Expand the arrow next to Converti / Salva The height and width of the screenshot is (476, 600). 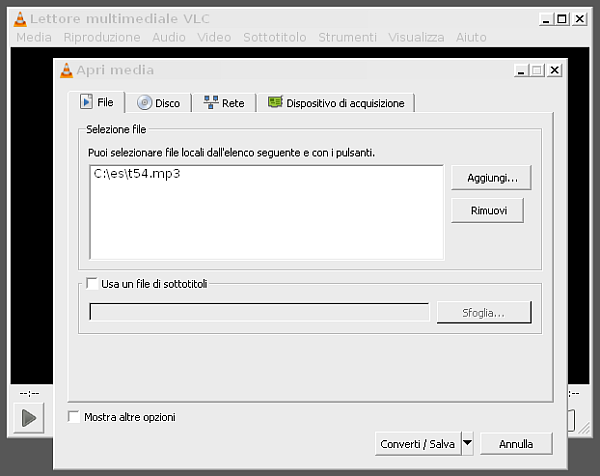(467, 443)
